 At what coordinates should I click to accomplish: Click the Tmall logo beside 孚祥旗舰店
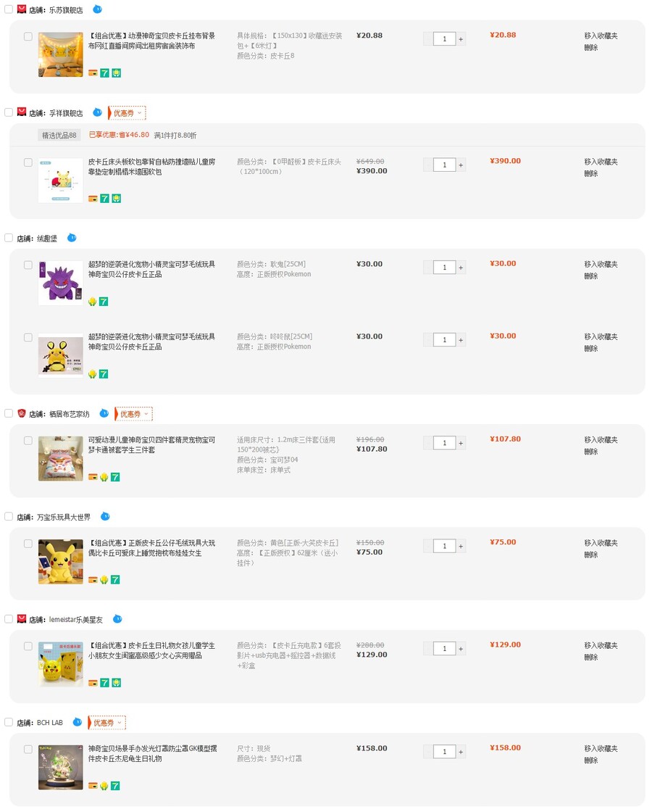point(21,112)
